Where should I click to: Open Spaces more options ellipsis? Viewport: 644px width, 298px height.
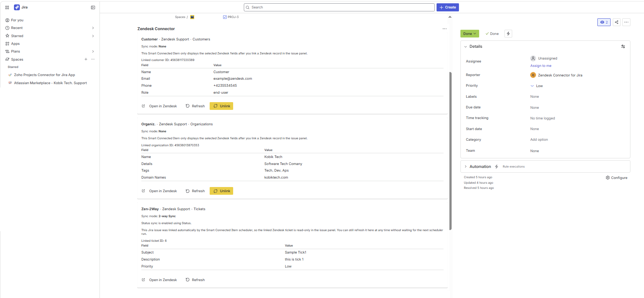tap(93, 59)
